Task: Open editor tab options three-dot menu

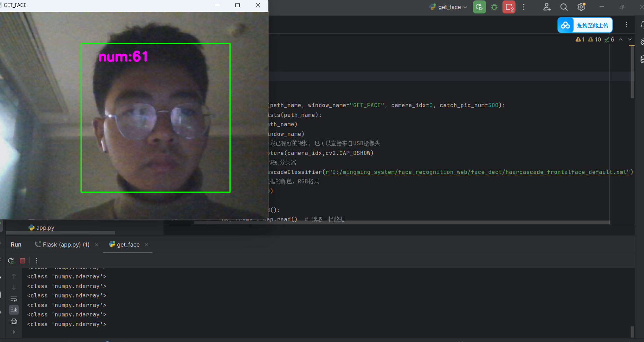Action: [x=626, y=25]
